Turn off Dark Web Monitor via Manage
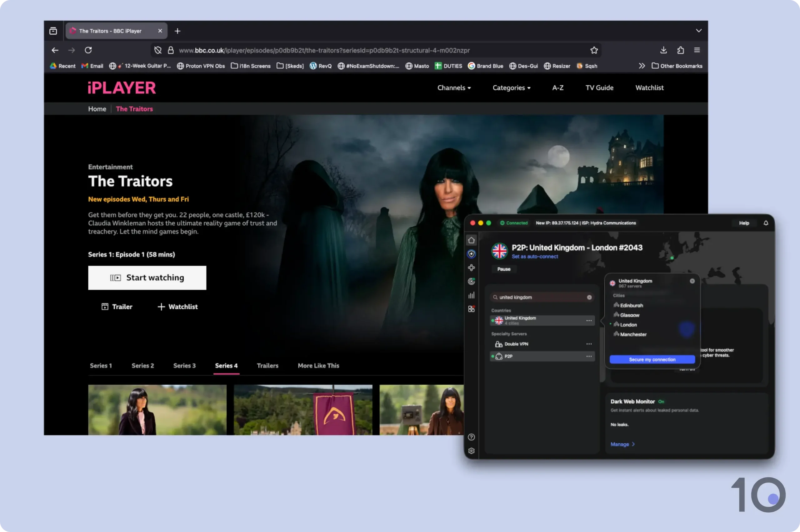Image resolution: width=800 pixels, height=532 pixels. (x=621, y=444)
